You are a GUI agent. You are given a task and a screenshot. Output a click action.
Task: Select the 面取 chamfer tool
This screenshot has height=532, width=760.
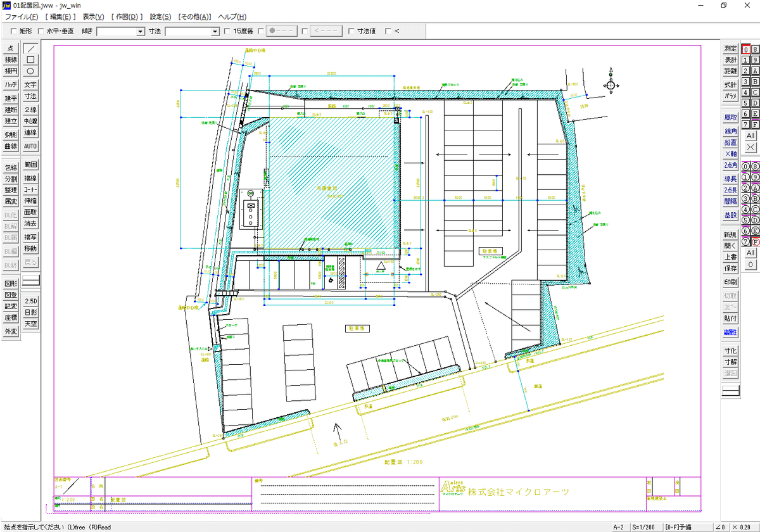click(30, 212)
